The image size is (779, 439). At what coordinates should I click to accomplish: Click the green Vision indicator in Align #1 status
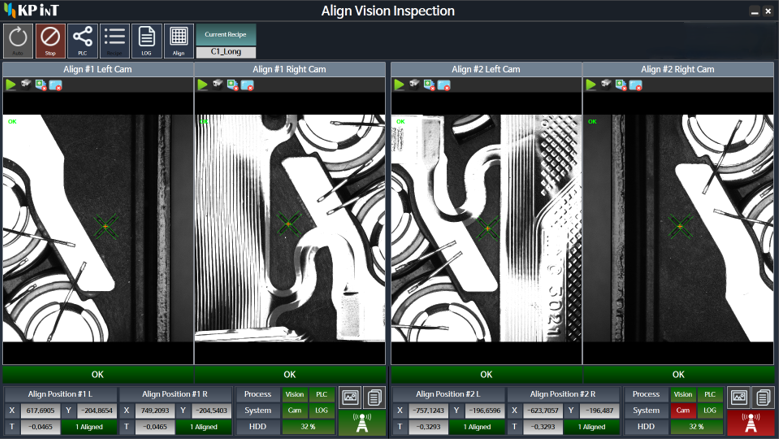[295, 394]
